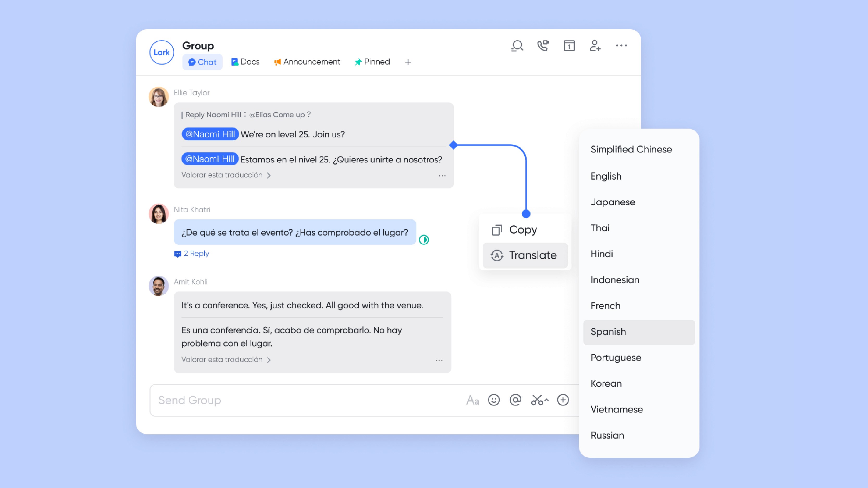The width and height of the screenshot is (868, 488).
Task: Expand options on Ellie Taylor's translated message
Action: [442, 176]
